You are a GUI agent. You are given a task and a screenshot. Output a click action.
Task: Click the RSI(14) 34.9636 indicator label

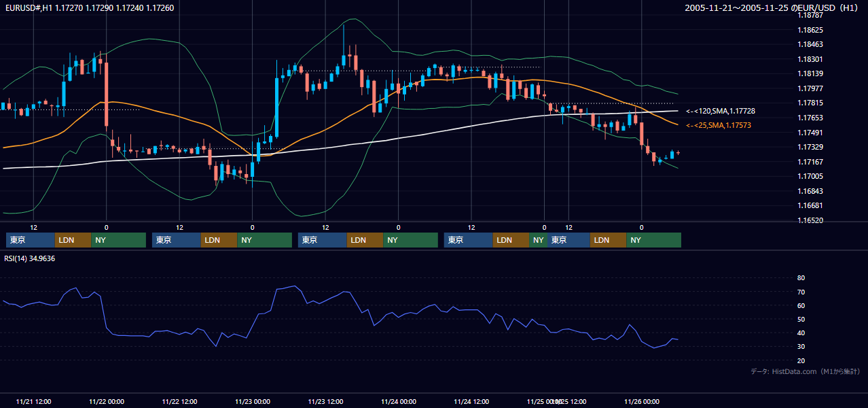30,258
